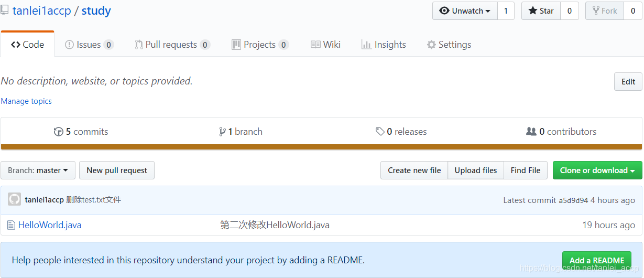Click Upload files
644x278 pixels.
pos(476,170)
